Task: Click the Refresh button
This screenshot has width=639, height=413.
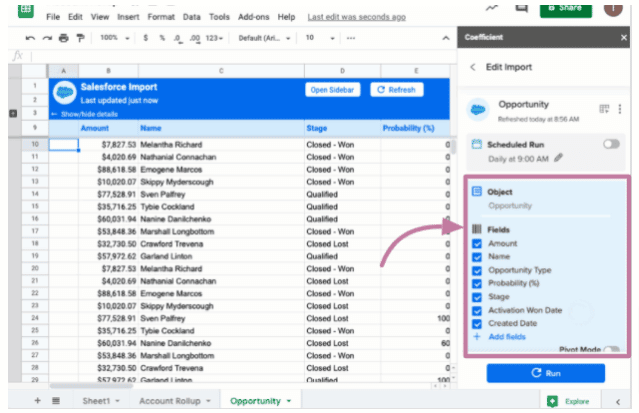Action: (397, 90)
